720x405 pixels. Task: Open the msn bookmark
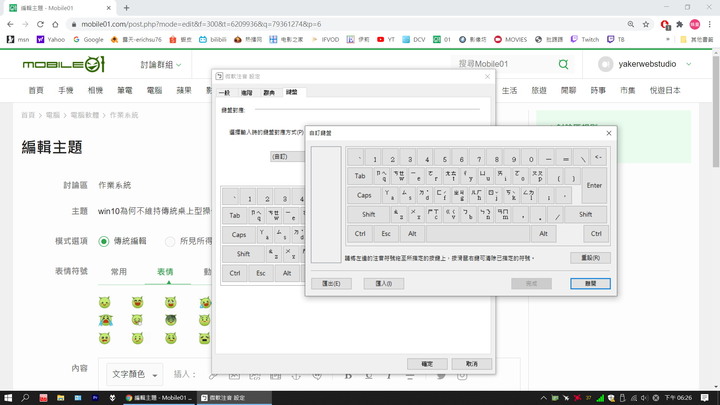18,39
